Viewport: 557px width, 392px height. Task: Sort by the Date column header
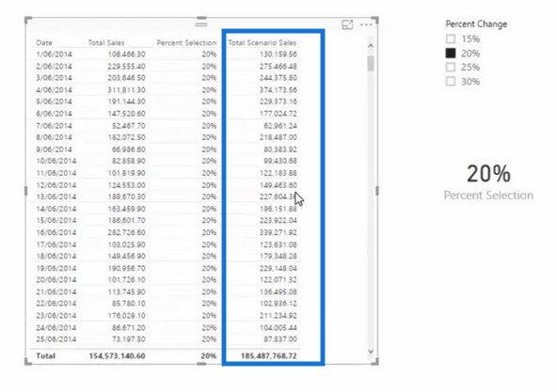(x=44, y=42)
